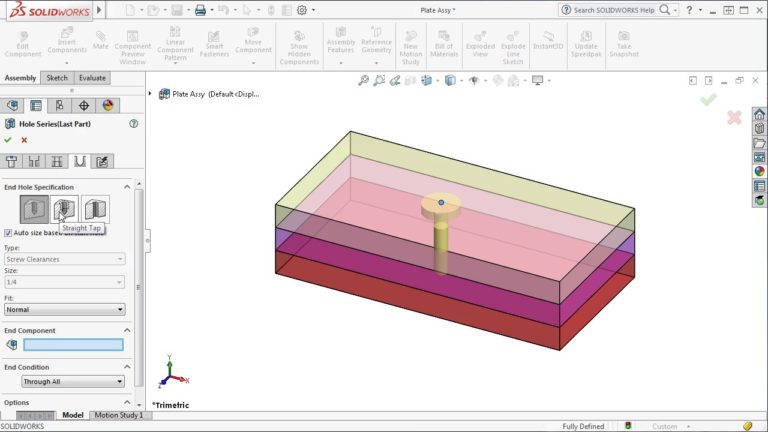Click Smart Fasteners ribbon button
Viewport: 768px width, 432px height.
[214, 44]
